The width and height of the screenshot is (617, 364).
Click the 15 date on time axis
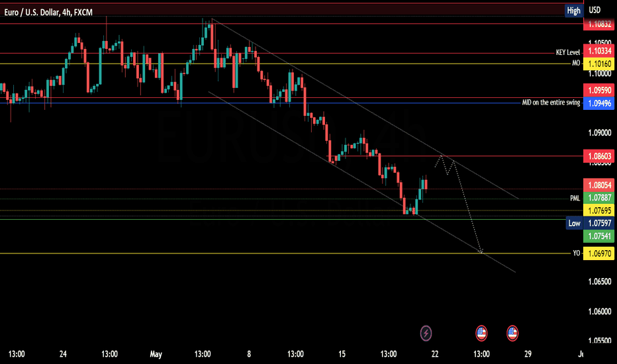342,354
